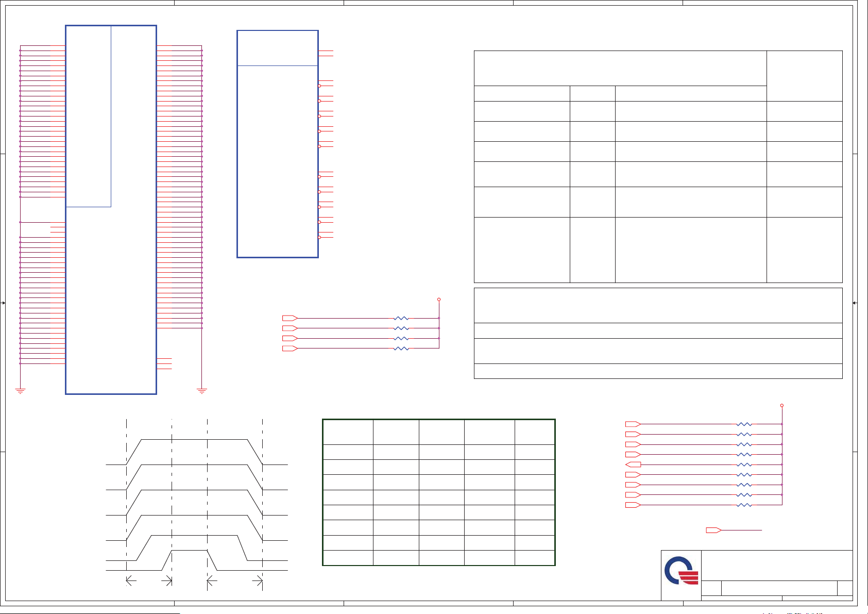
Task: Select topmost port symbol in the nine-port group
Action: point(633,424)
